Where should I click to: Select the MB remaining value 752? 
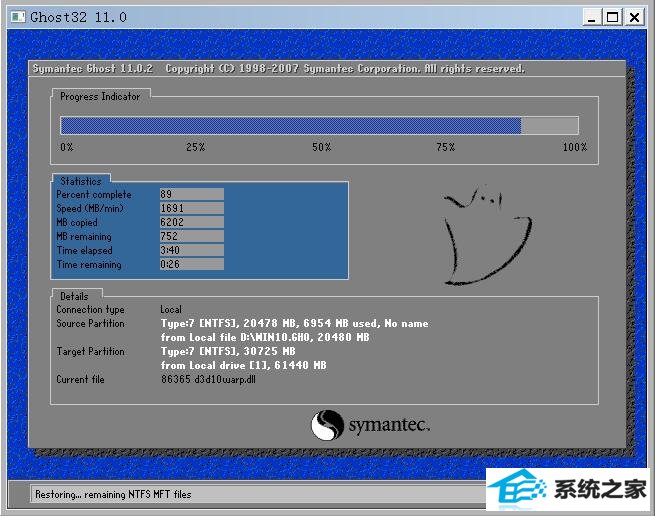tap(192, 236)
